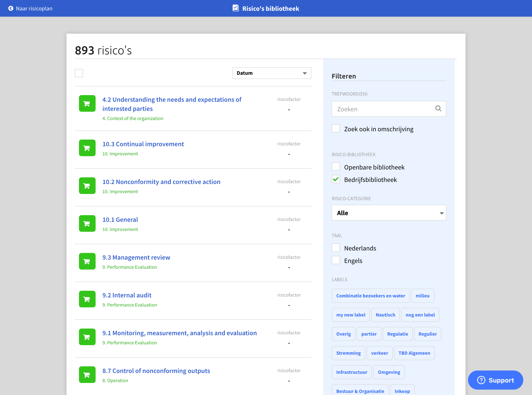The image size is (532, 395).
Task: Open the Datum sort dropdown
Action: [271, 73]
